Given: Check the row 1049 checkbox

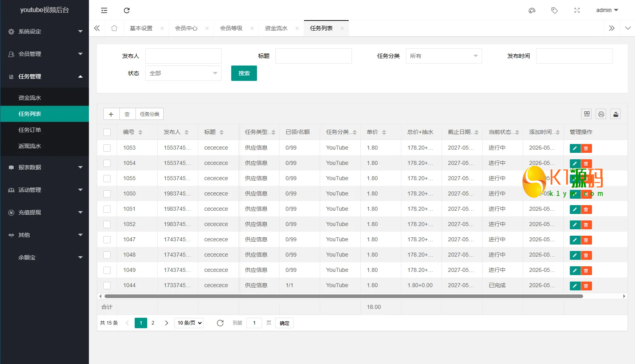Looking at the screenshot, I should click(x=107, y=270).
